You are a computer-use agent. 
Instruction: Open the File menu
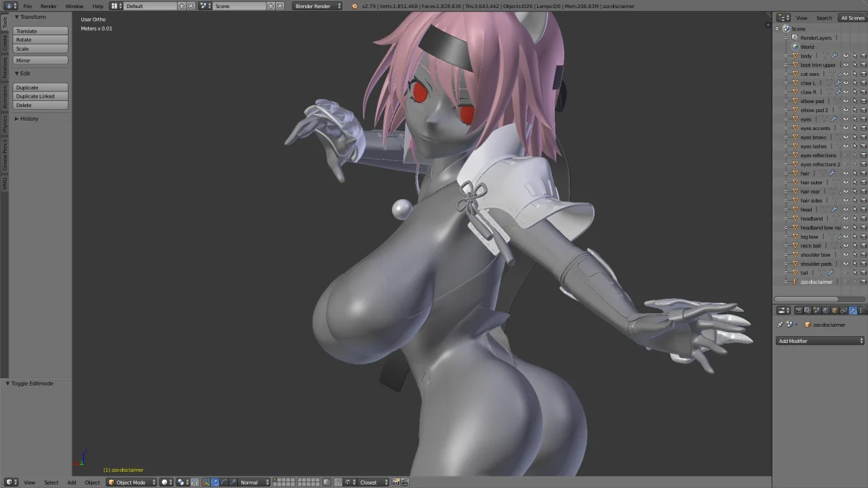(28, 6)
